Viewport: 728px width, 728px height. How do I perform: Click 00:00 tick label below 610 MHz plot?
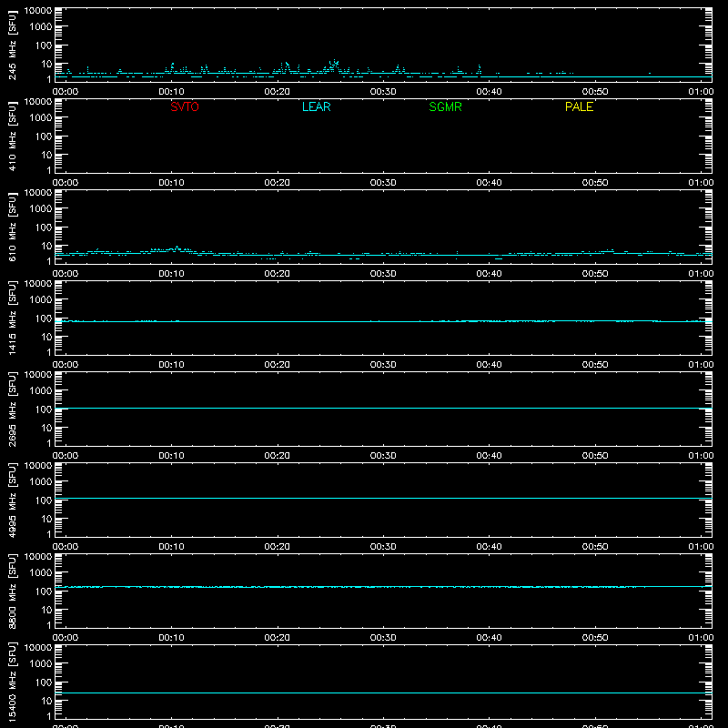click(66, 274)
